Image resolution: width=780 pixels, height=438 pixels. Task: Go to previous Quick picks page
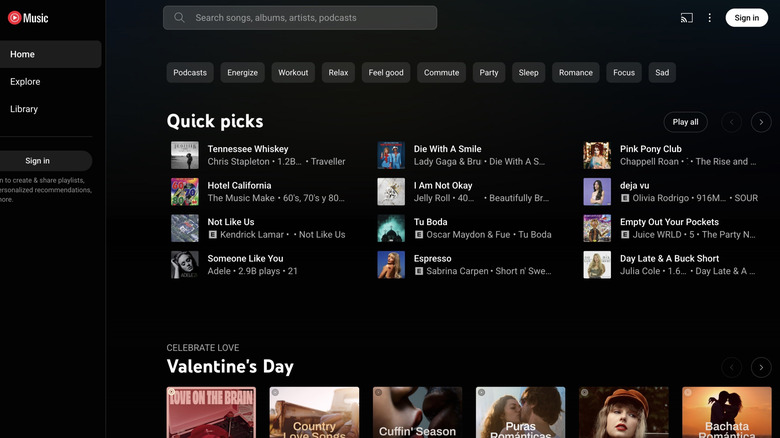click(732, 122)
